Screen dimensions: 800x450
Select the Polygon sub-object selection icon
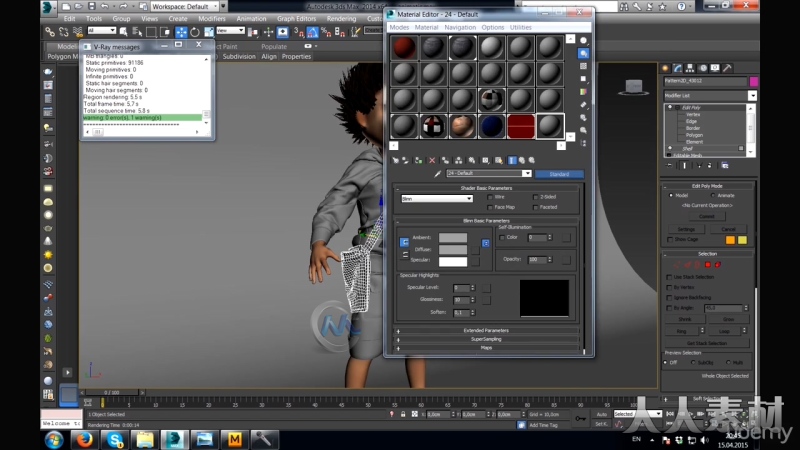click(x=707, y=264)
